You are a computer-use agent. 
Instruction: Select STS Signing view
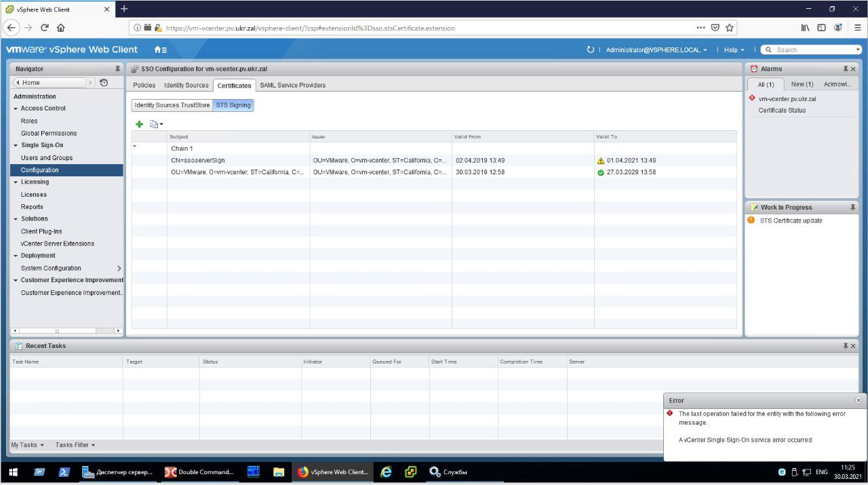233,105
